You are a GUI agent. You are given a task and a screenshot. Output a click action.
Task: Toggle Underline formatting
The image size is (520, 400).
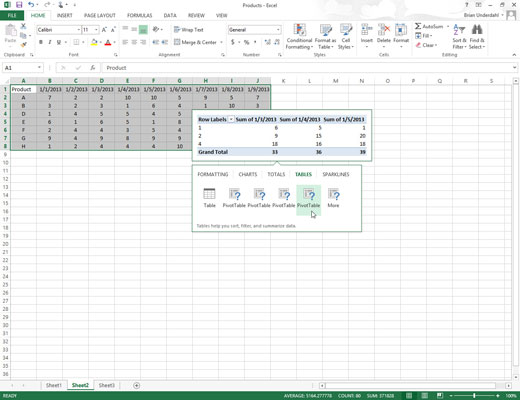(x=59, y=42)
